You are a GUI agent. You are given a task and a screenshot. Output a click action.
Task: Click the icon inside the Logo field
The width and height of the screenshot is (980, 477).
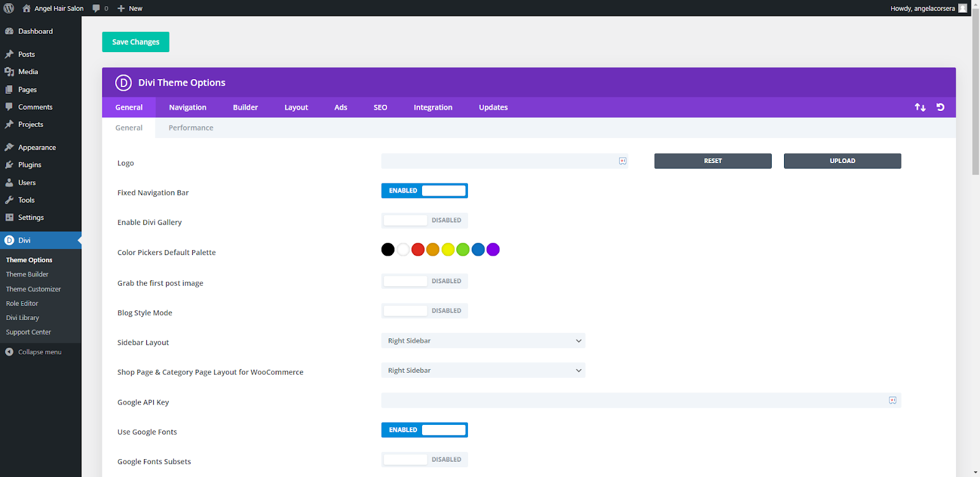point(622,161)
